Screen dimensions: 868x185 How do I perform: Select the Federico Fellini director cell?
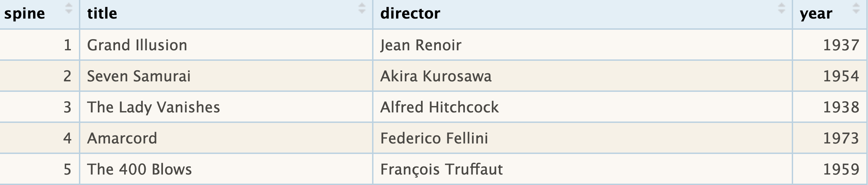coord(434,138)
